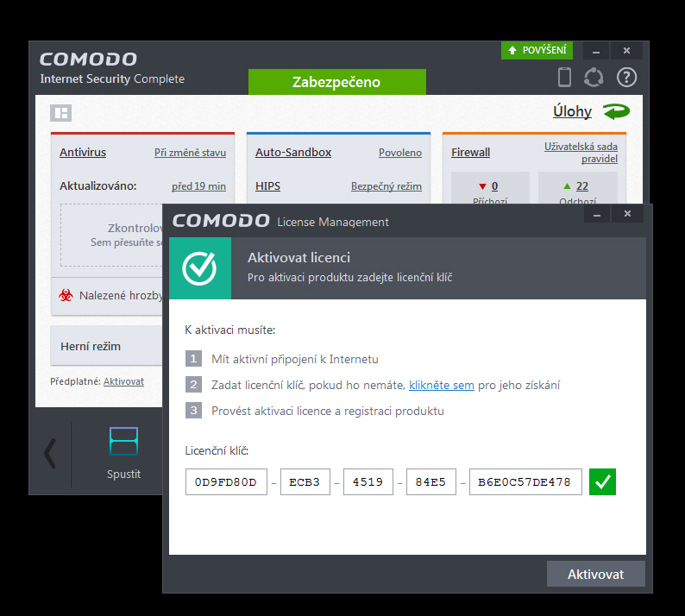Click the Povoleno sandbox status link

[x=400, y=153]
